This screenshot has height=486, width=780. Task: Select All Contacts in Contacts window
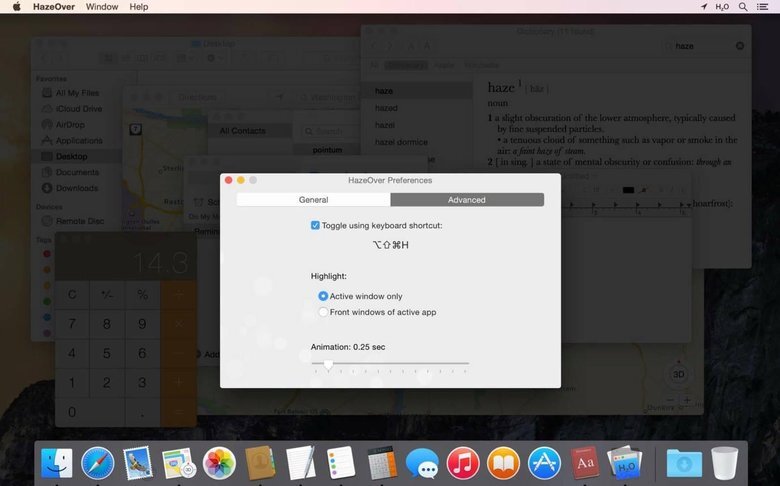coord(249,131)
